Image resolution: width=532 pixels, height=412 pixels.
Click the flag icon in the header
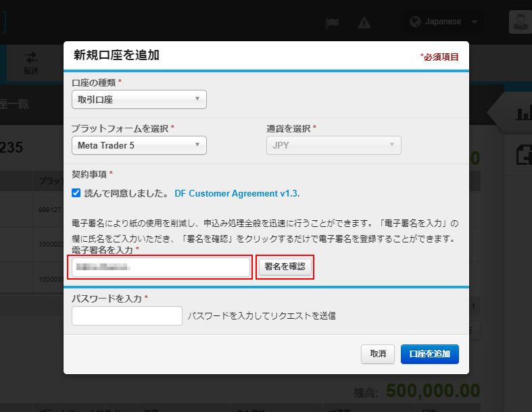(332, 22)
